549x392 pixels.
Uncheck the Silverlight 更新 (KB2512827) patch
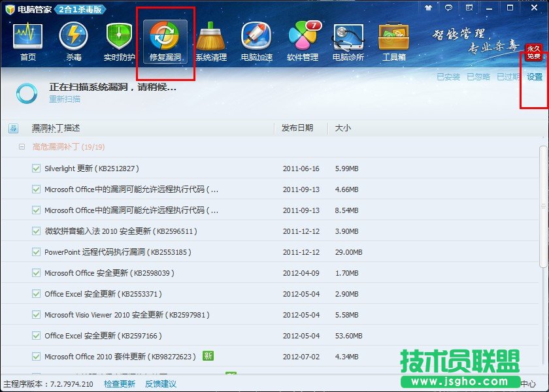36,169
